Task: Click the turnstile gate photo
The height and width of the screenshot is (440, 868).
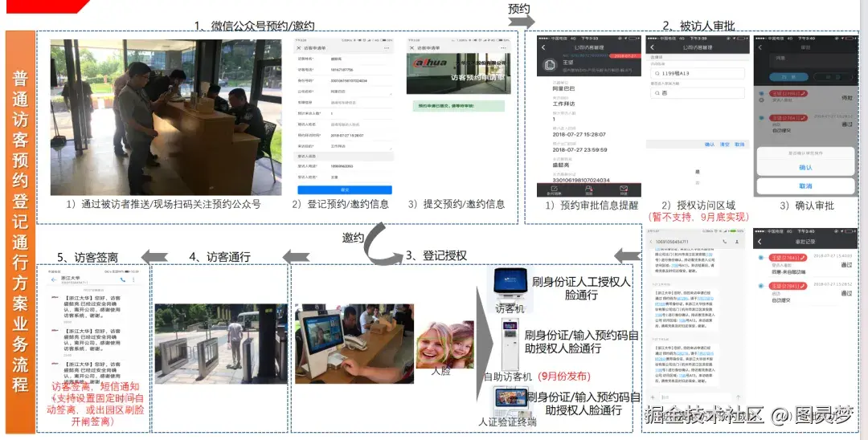Action: [x=221, y=344]
